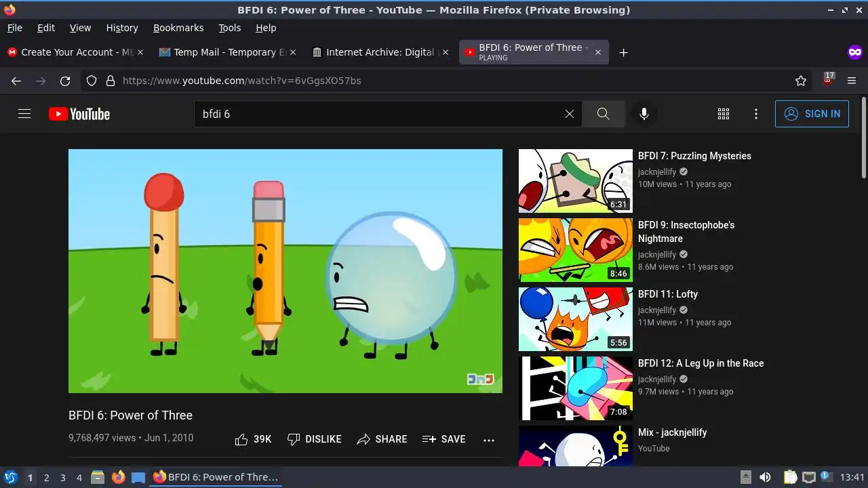Close the Temp Mail tab
This screenshot has height=488, width=868.
pos(293,52)
